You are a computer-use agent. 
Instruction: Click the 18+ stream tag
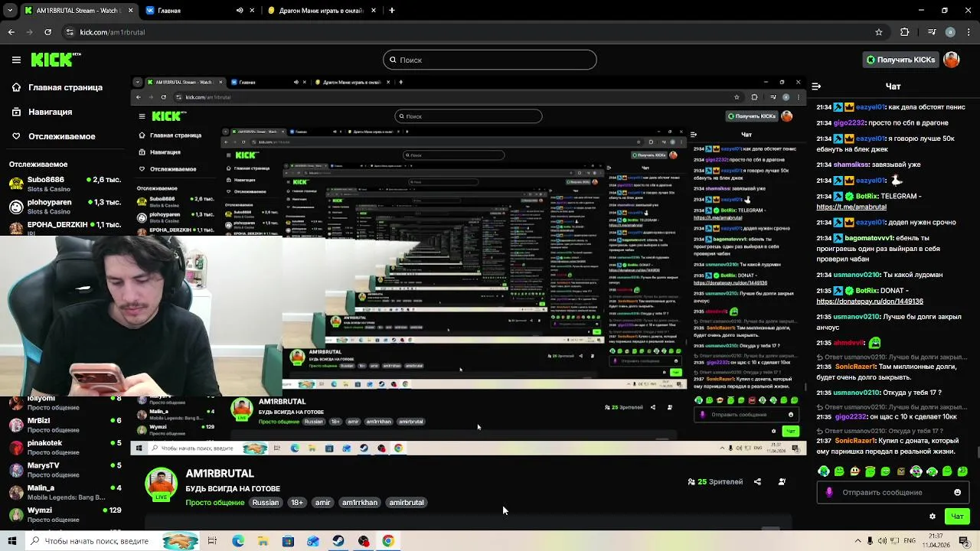[297, 503]
